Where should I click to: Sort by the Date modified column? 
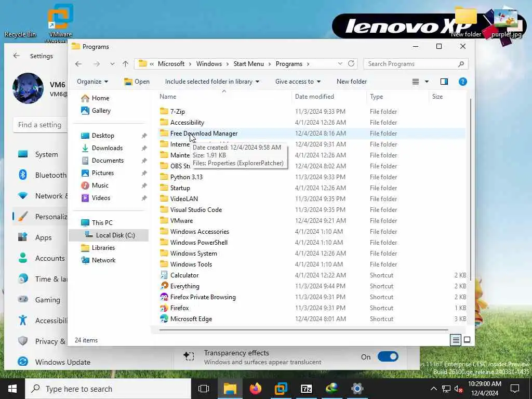pyautogui.click(x=329, y=96)
